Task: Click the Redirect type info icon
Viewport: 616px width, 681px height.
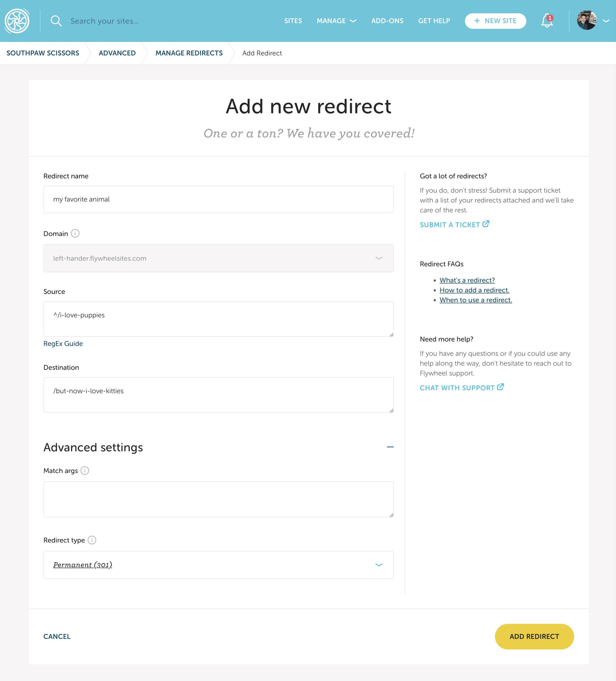Action: click(x=92, y=540)
